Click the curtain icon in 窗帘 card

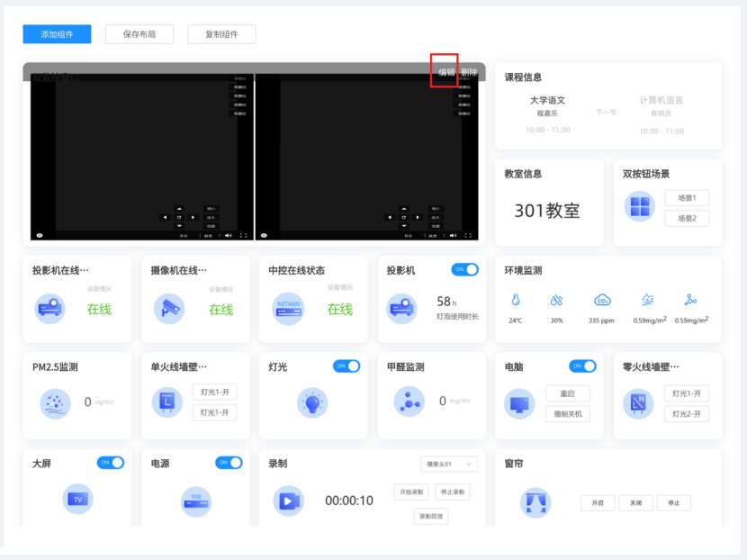535,502
